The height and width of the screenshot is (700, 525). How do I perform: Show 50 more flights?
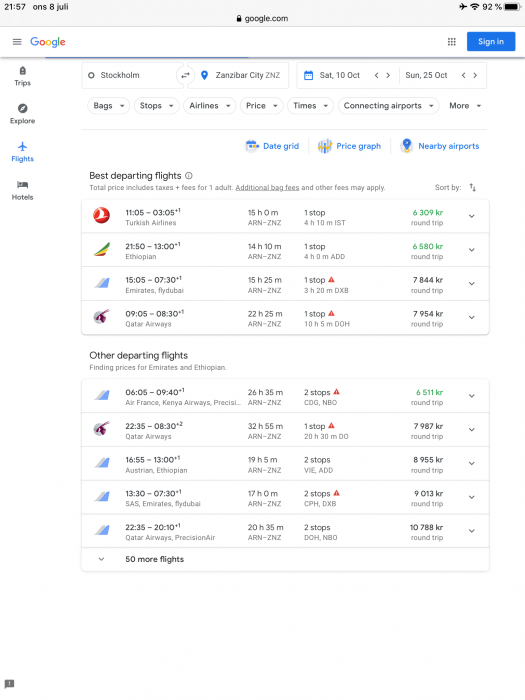click(285, 559)
